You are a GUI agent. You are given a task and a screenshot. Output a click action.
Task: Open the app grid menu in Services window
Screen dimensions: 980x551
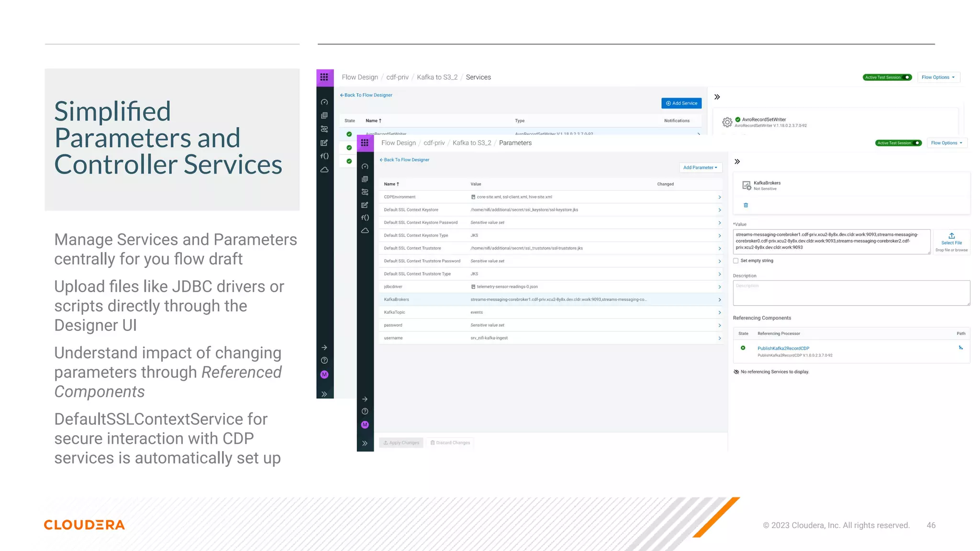click(324, 77)
